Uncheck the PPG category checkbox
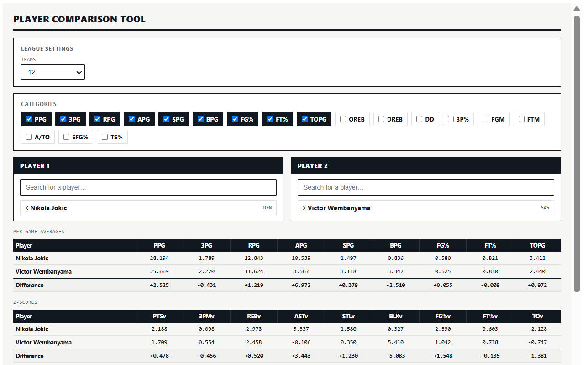This screenshot has height=365, width=588. [x=29, y=119]
